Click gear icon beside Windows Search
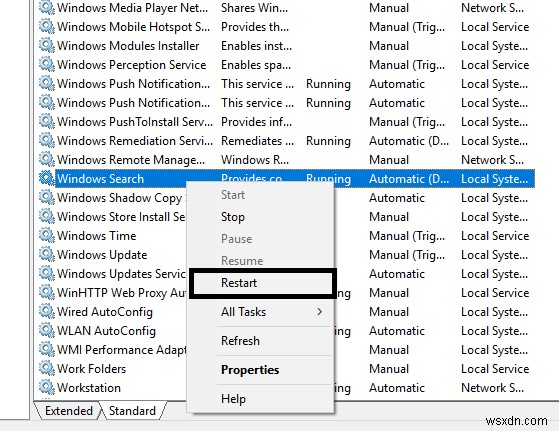 point(46,178)
